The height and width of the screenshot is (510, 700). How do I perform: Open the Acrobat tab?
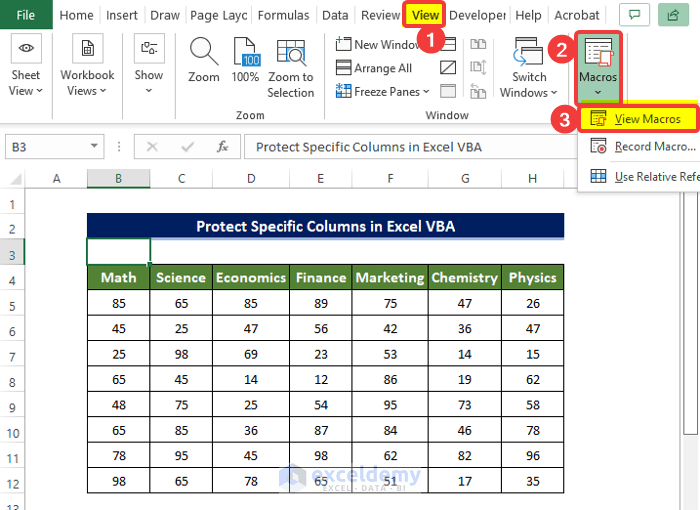[576, 15]
